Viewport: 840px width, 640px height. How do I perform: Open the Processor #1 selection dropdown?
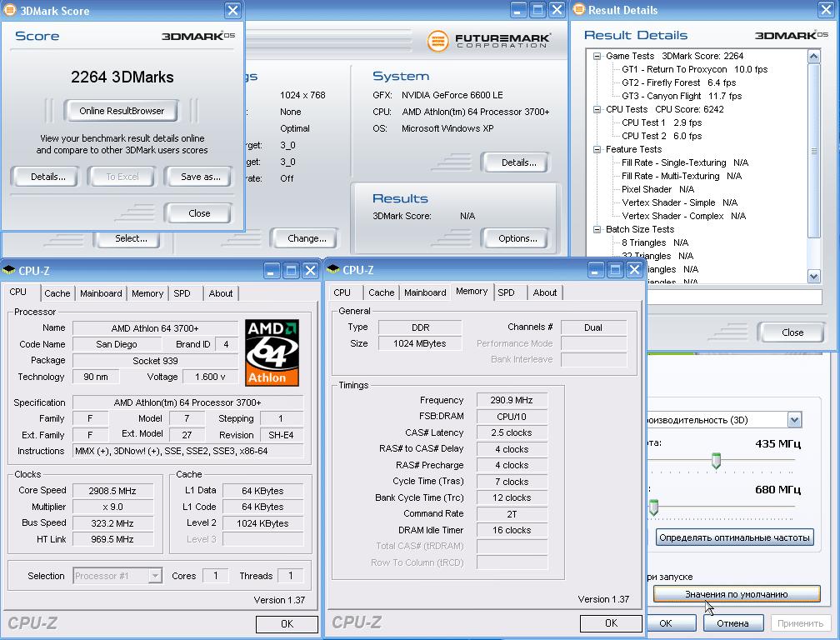pyautogui.click(x=155, y=576)
